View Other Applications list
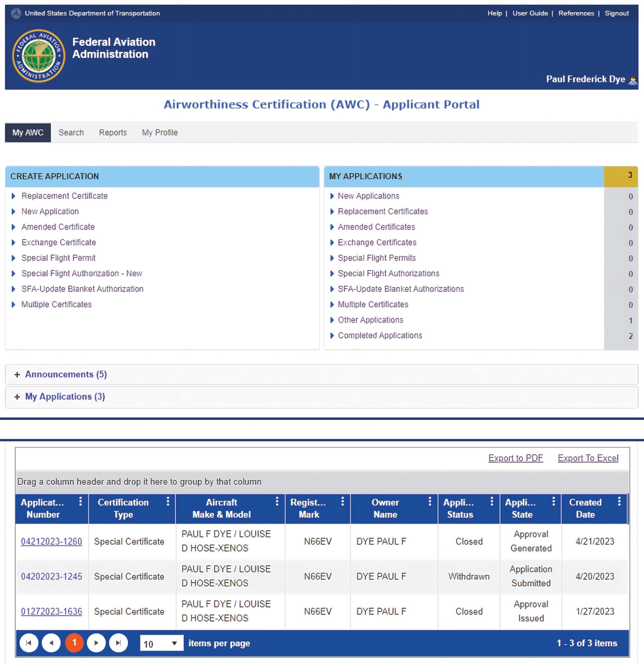 (370, 320)
